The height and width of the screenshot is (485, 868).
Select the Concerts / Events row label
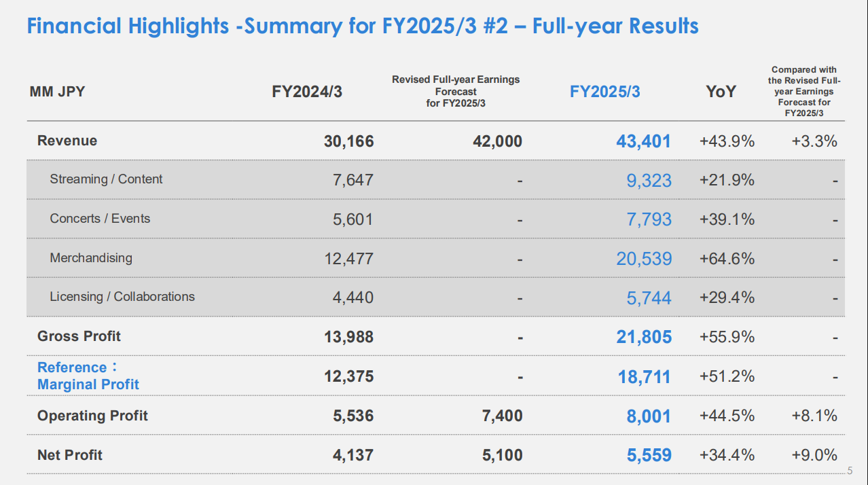point(100,219)
